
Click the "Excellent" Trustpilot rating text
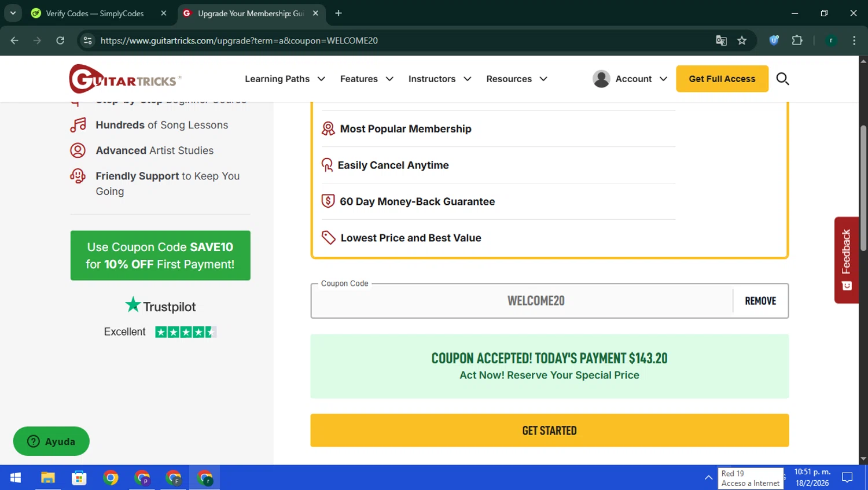point(124,332)
